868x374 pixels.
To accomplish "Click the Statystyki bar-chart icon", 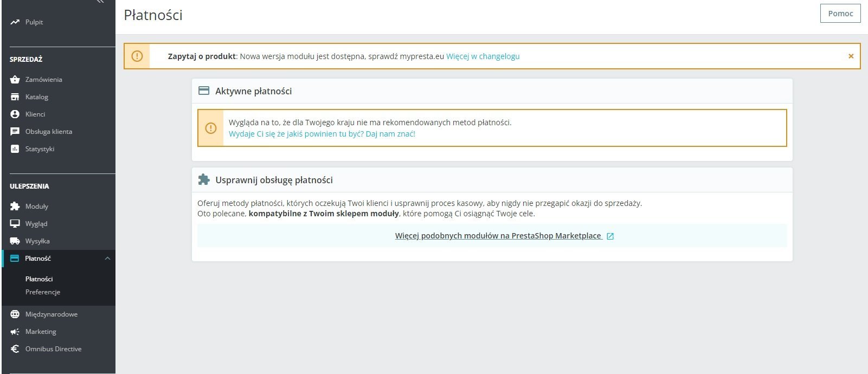I will pyautogui.click(x=15, y=149).
